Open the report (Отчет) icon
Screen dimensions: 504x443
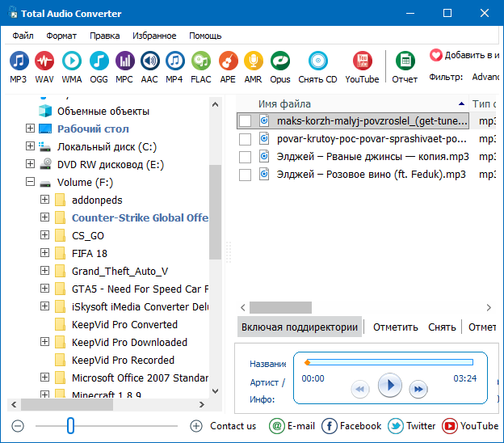405,61
